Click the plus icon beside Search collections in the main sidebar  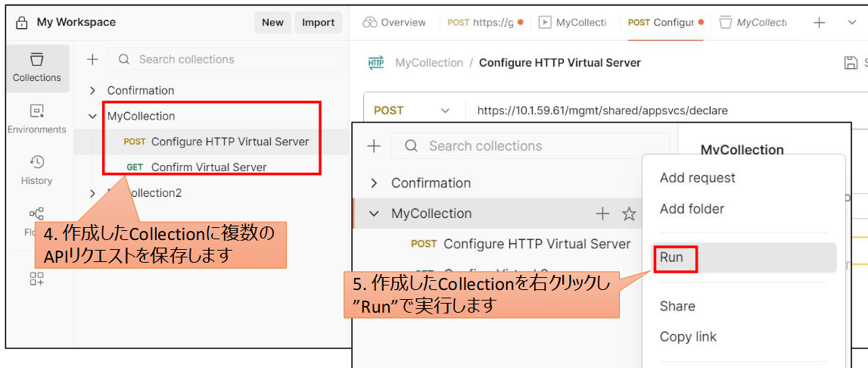click(x=92, y=59)
